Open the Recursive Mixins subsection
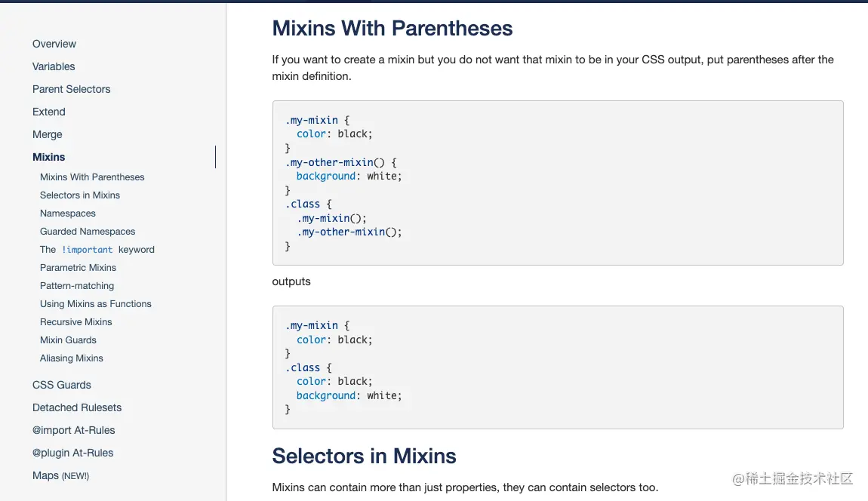This screenshot has width=868, height=501. 76,322
